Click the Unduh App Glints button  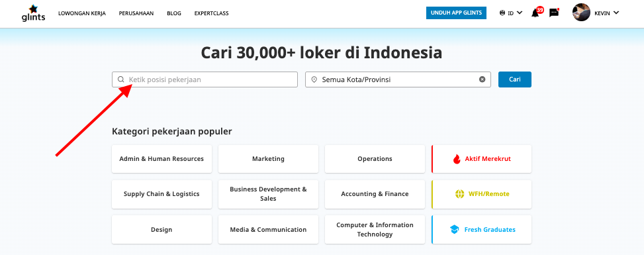(456, 13)
